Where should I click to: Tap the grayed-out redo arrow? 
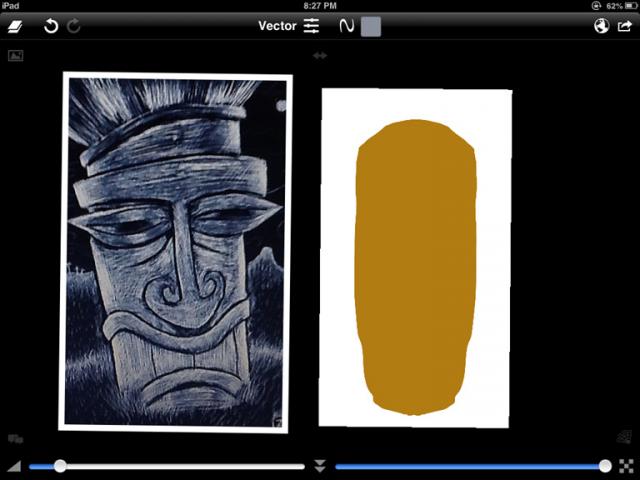coord(74,26)
